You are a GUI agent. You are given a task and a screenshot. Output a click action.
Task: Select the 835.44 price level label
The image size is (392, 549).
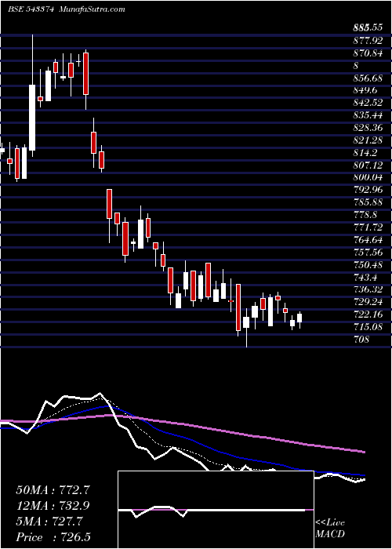point(368,115)
